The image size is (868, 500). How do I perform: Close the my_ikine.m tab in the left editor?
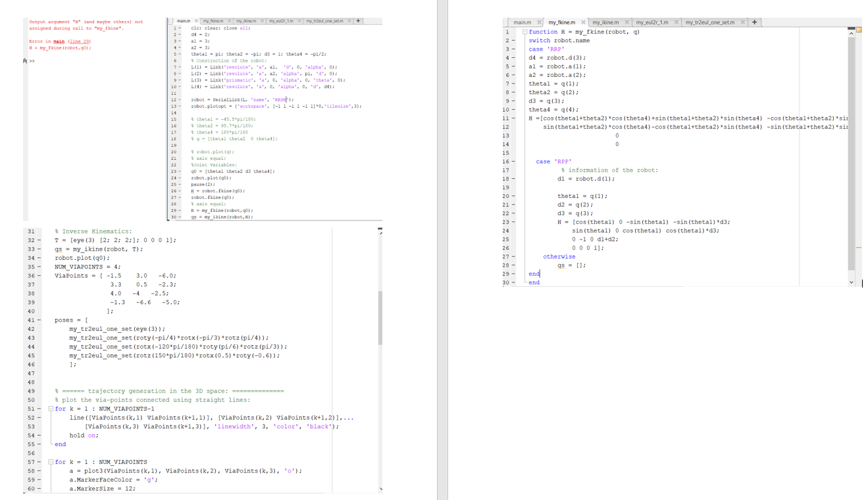[x=263, y=20]
